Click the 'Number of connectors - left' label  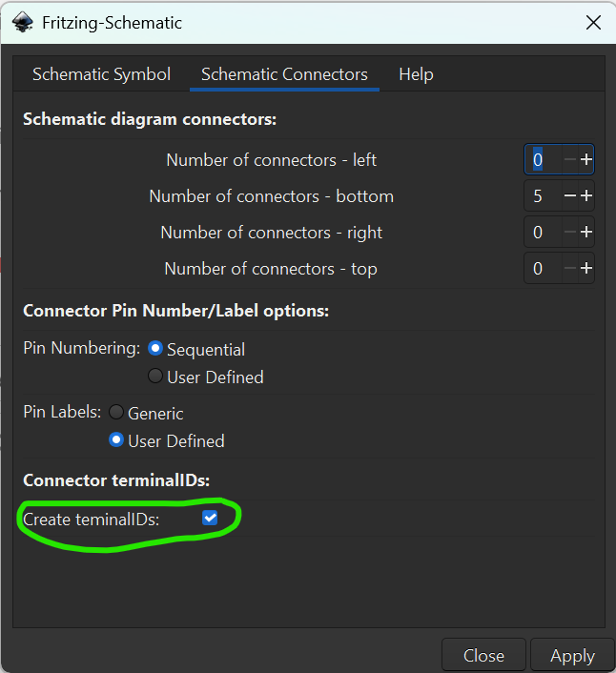coord(272,160)
